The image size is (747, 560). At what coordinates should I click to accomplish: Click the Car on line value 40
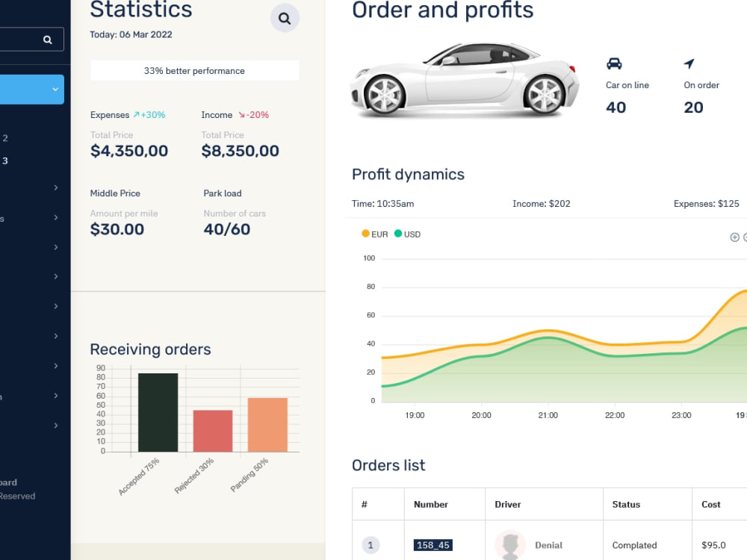616,108
